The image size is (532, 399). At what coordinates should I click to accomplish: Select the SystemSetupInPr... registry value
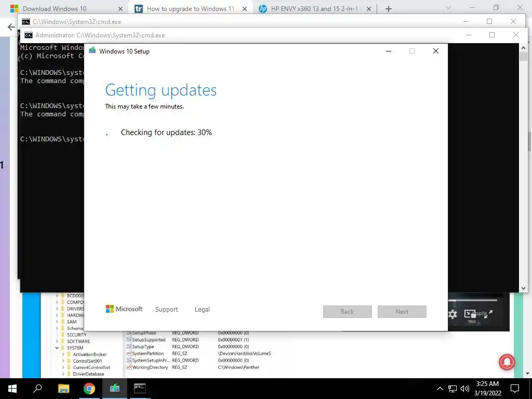coord(150,361)
